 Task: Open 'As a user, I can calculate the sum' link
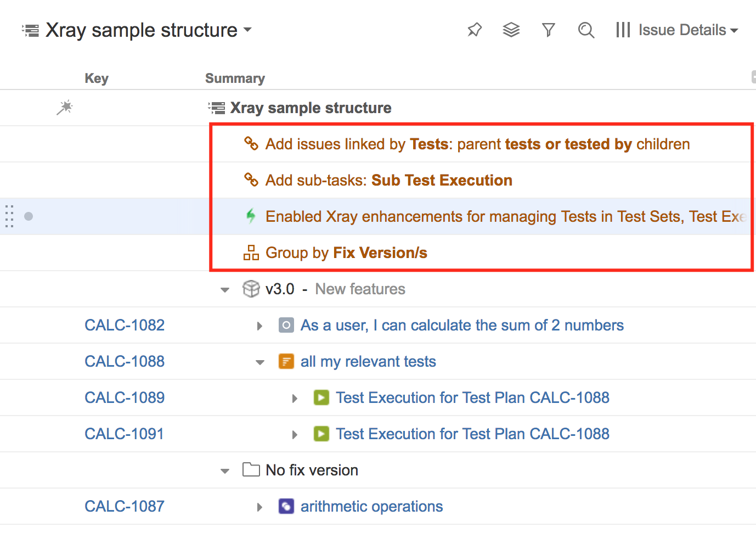[x=462, y=325]
